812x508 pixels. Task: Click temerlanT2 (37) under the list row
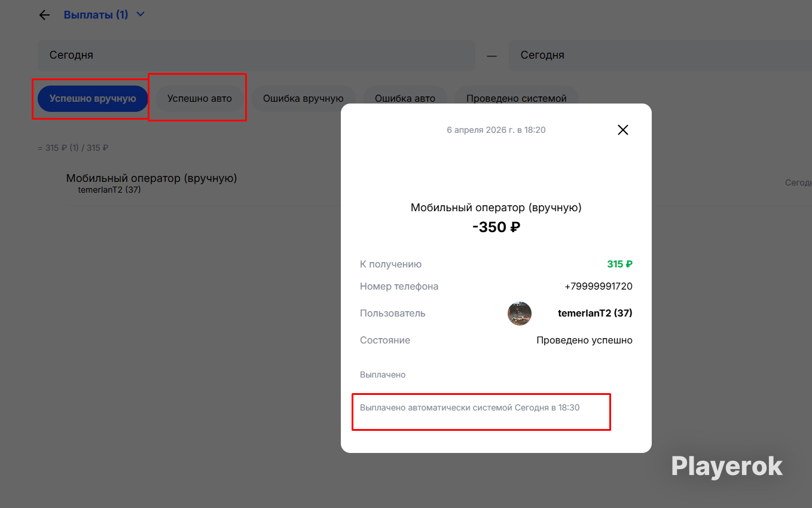click(109, 190)
